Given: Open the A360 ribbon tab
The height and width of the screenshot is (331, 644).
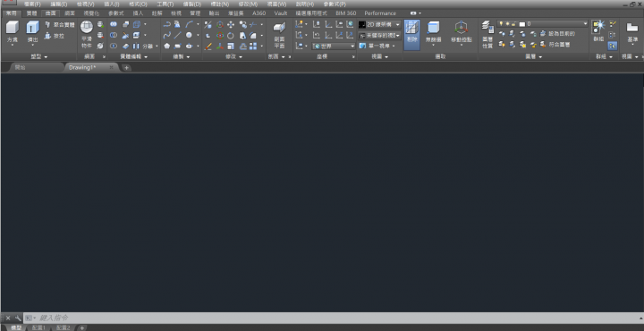Looking at the screenshot, I should pos(259,13).
